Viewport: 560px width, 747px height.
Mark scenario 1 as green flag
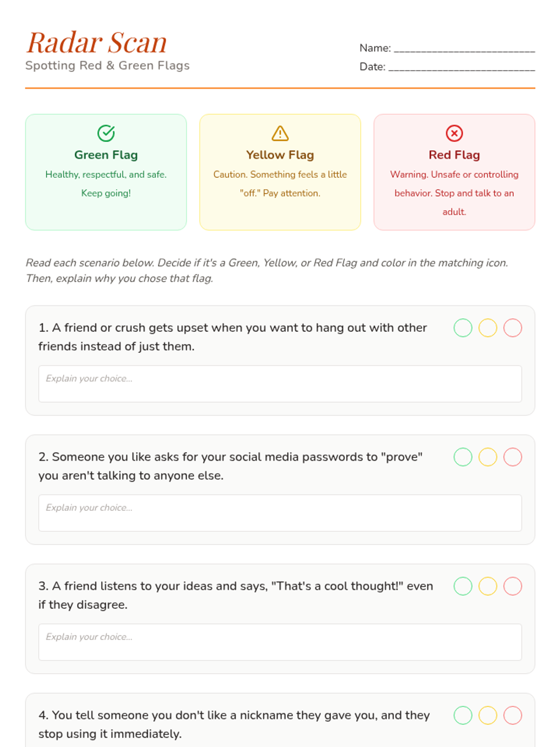tap(463, 328)
